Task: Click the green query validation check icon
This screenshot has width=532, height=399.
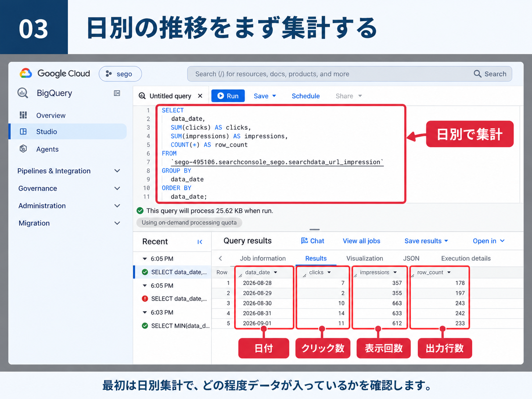Action: point(140,211)
